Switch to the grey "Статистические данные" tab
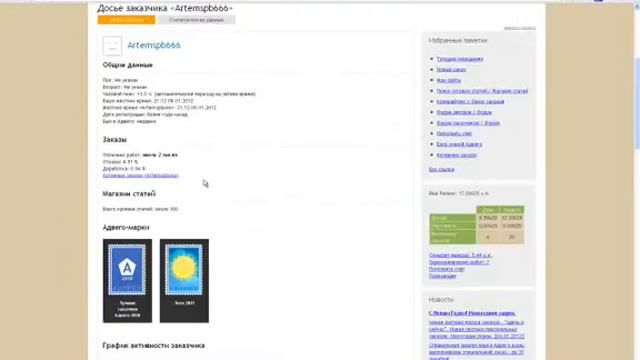 click(x=196, y=20)
